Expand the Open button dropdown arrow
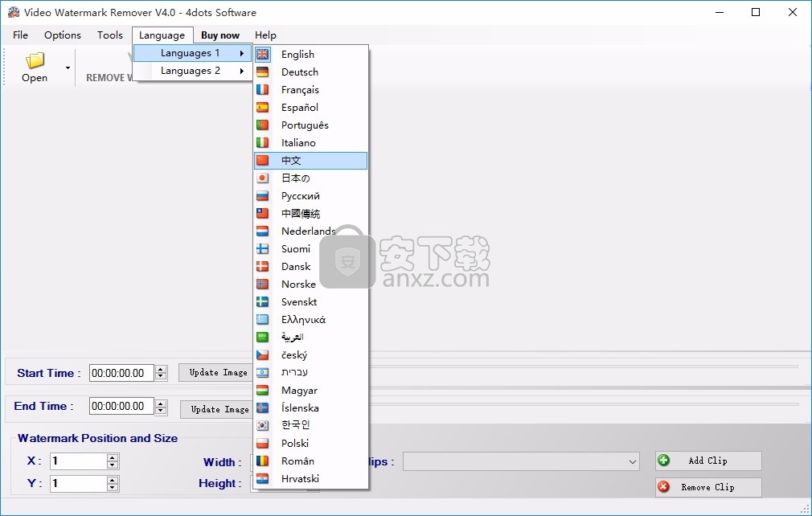Screen dimensions: 812x516 pos(68,68)
